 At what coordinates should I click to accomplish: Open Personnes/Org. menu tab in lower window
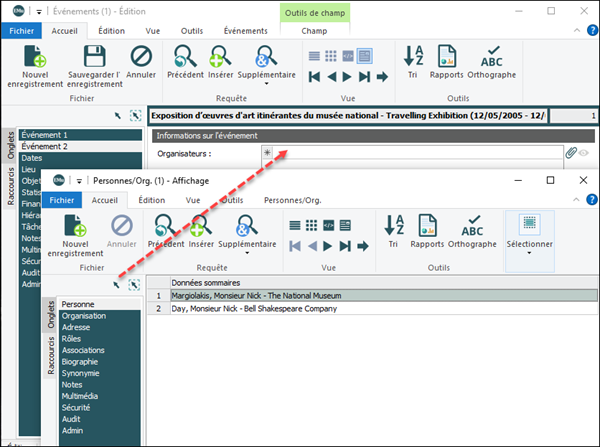point(290,200)
